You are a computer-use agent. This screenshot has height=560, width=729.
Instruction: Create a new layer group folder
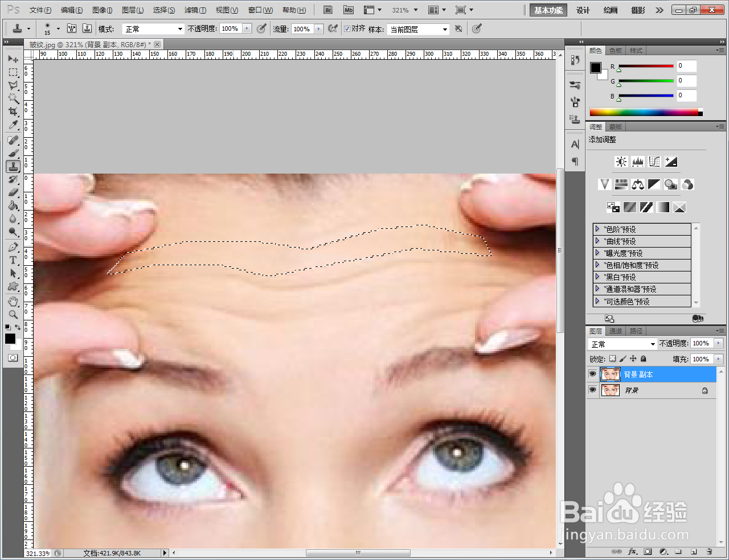pos(678,551)
